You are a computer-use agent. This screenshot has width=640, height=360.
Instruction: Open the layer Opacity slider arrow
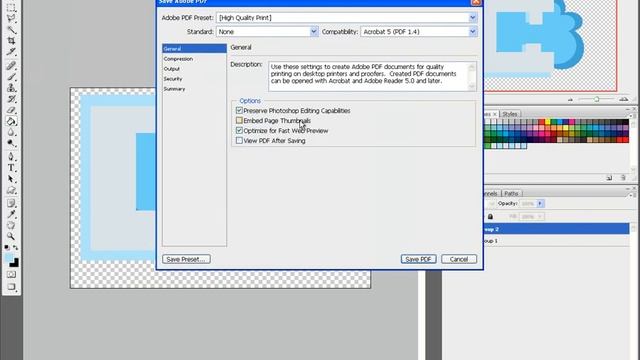click(x=540, y=203)
